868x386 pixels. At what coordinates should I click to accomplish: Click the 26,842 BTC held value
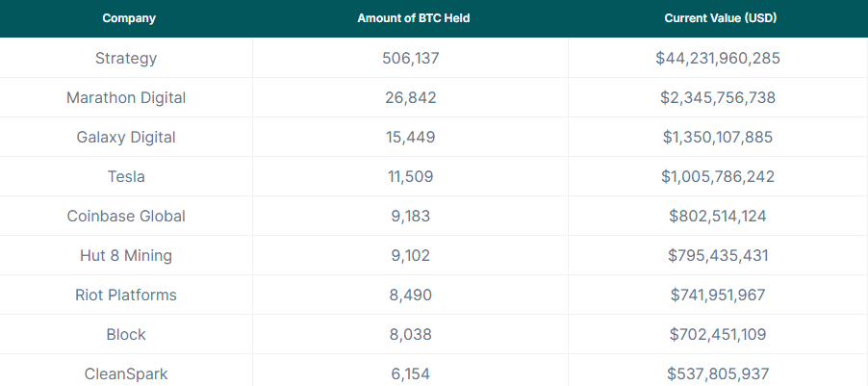[x=411, y=97]
